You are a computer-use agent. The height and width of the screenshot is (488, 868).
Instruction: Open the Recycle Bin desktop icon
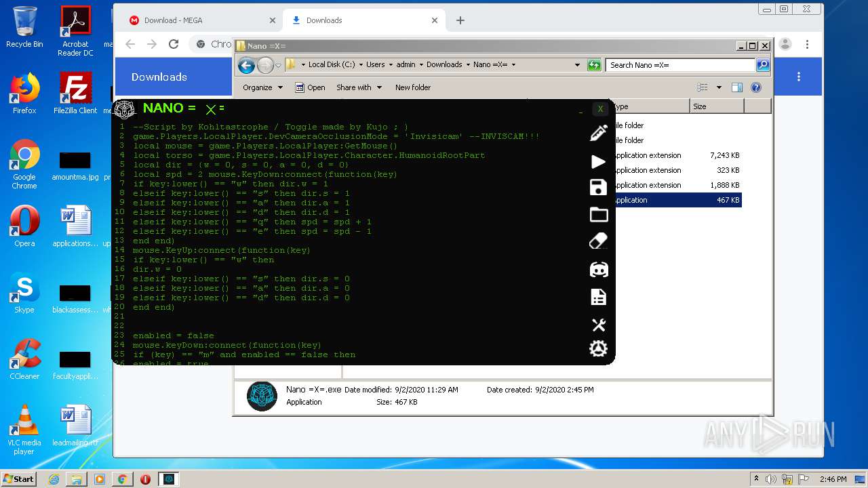[x=24, y=27]
